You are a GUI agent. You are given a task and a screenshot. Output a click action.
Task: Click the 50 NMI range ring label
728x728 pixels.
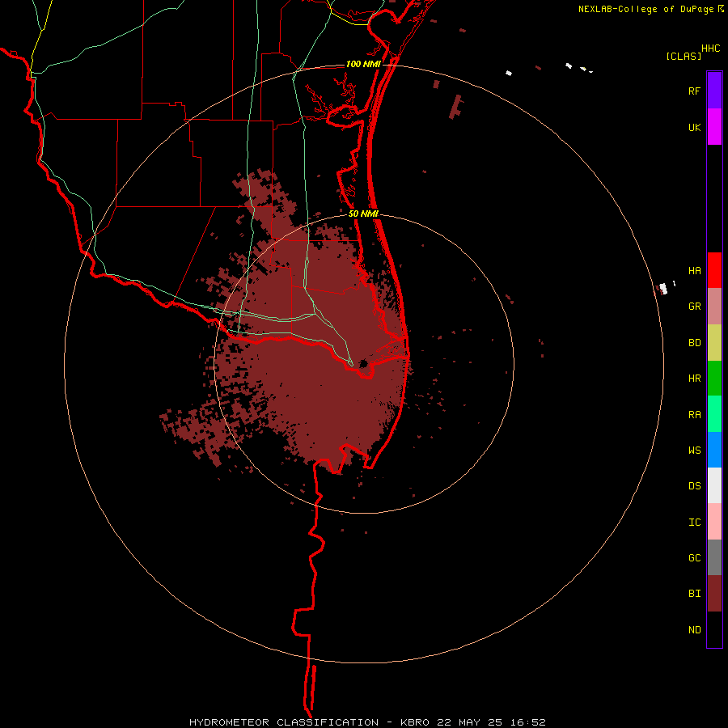pyautogui.click(x=363, y=214)
